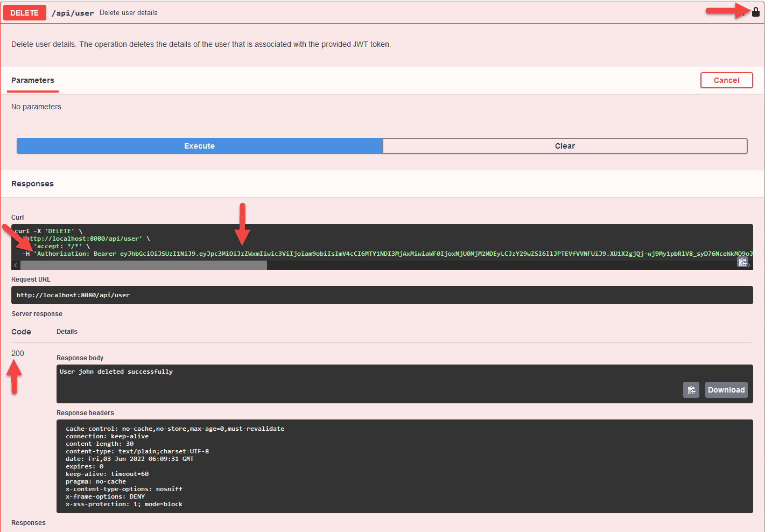Click the date response header line

(x=130, y=459)
